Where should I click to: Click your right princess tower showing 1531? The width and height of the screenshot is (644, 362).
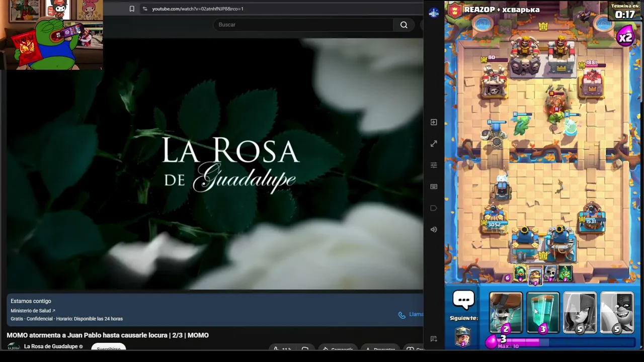pyautogui.click(x=592, y=218)
